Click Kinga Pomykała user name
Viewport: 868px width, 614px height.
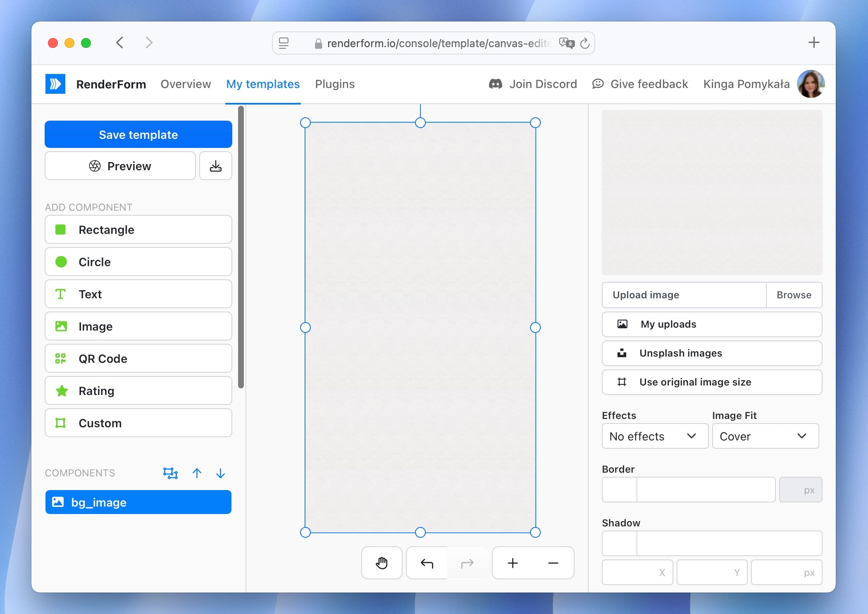tap(746, 84)
